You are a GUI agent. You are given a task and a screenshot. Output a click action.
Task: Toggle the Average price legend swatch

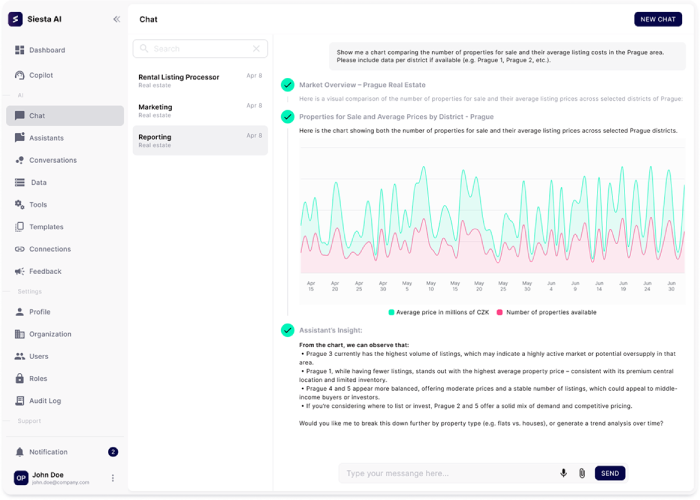(x=392, y=312)
